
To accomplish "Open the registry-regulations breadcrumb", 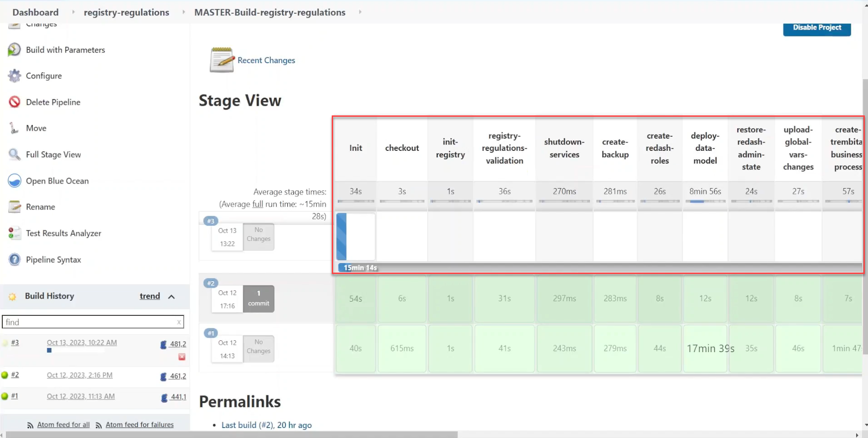I will pos(126,12).
